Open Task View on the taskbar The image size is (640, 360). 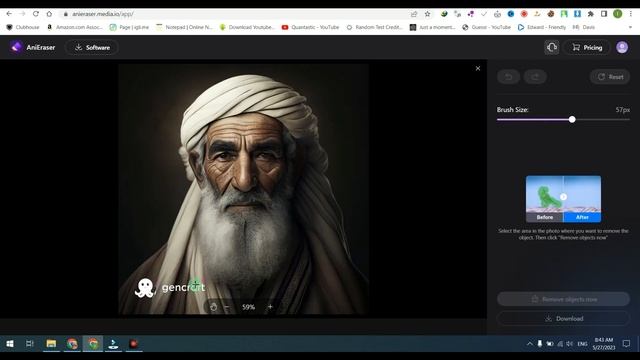29,344
